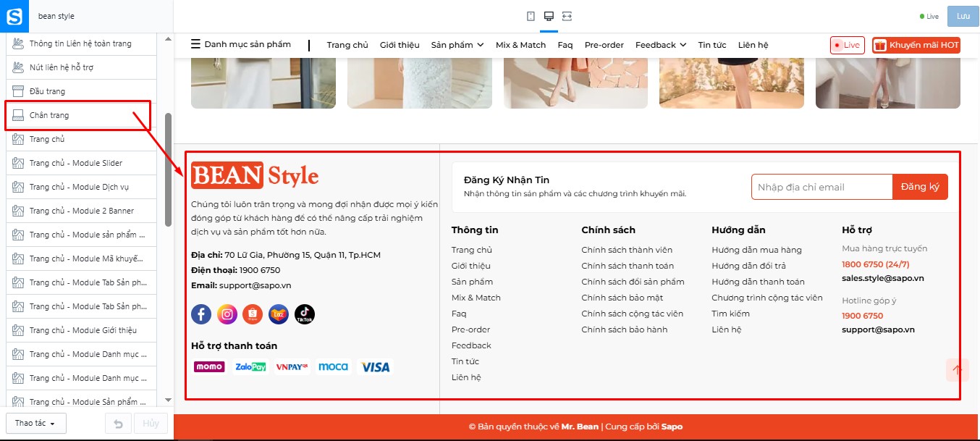Open Trang chủ - Module Giới thiệu
Image resolution: width=980 pixels, height=441 pixels.
(x=81, y=330)
